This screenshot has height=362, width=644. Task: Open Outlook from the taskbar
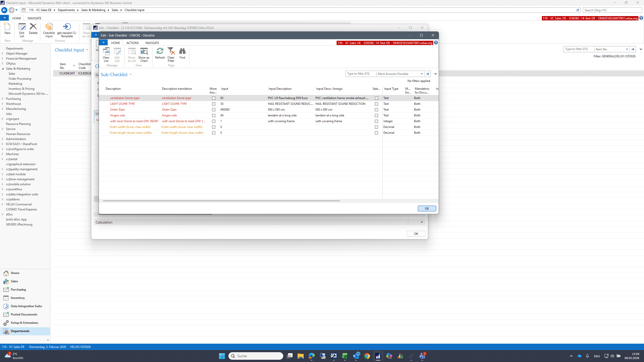pos(356,356)
